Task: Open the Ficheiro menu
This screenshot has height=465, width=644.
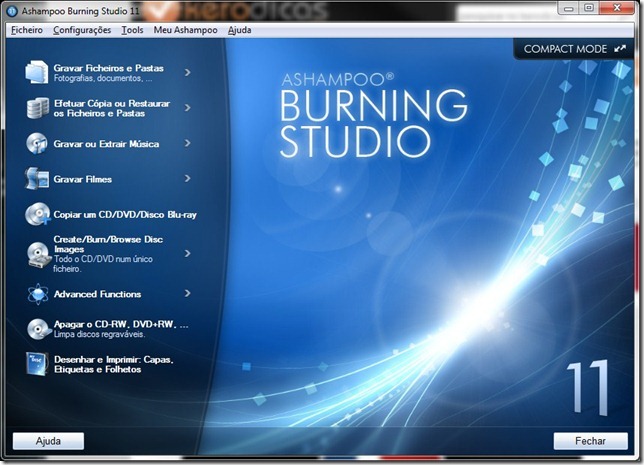Action: [27, 30]
